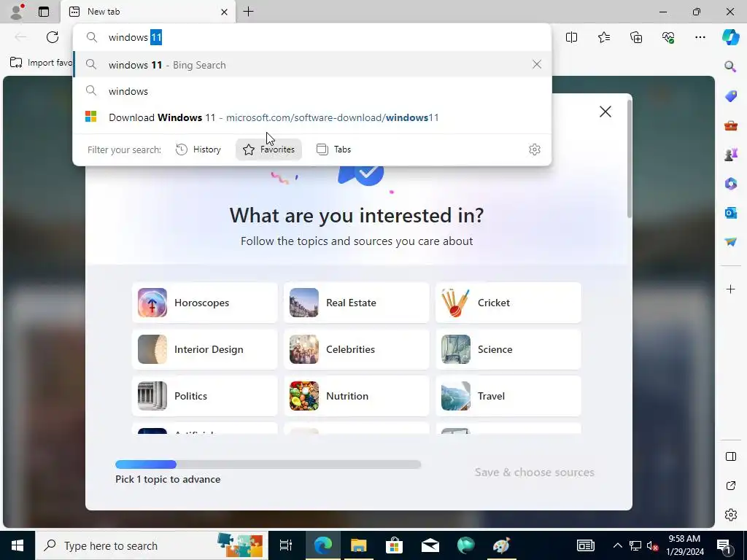
Task: Open Microsoft Store from taskbar
Action: pyautogui.click(x=394, y=545)
